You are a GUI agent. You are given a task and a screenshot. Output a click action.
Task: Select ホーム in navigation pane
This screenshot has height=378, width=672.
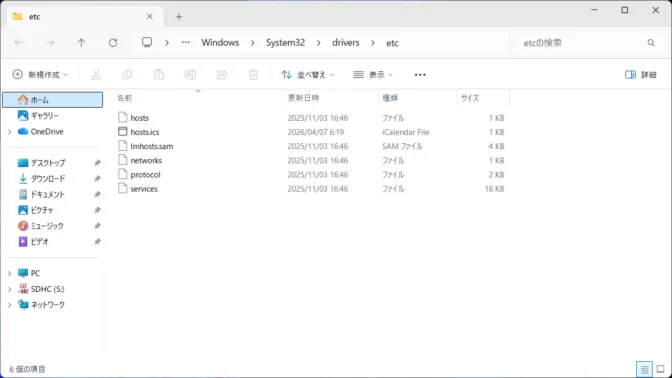[x=53, y=100]
